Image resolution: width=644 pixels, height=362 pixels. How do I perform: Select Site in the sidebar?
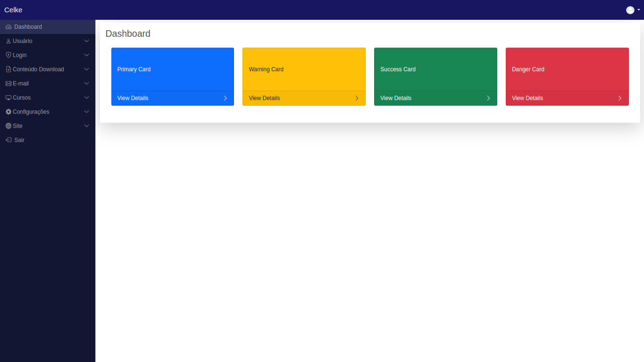pos(48,126)
